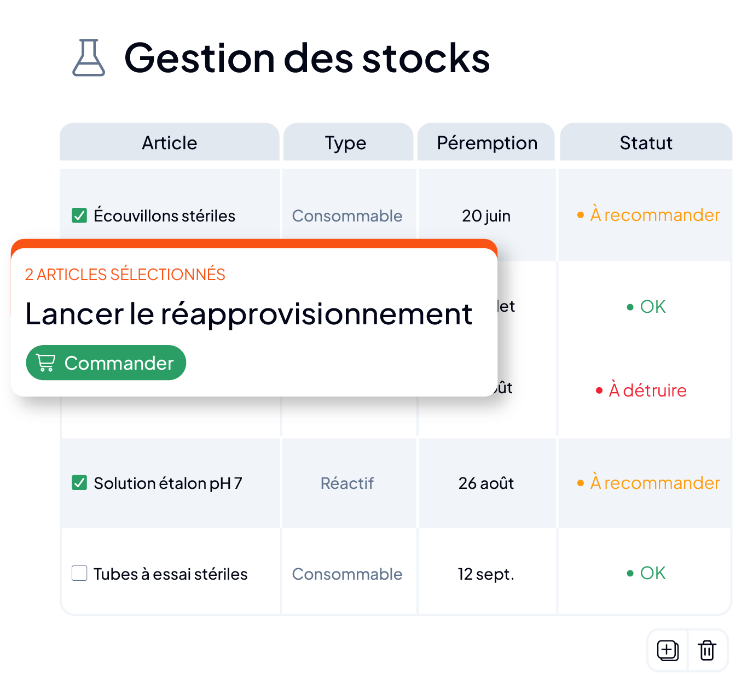
Task: Uncheck the Solution étalon pH 7 checkbox
Action: [79, 483]
